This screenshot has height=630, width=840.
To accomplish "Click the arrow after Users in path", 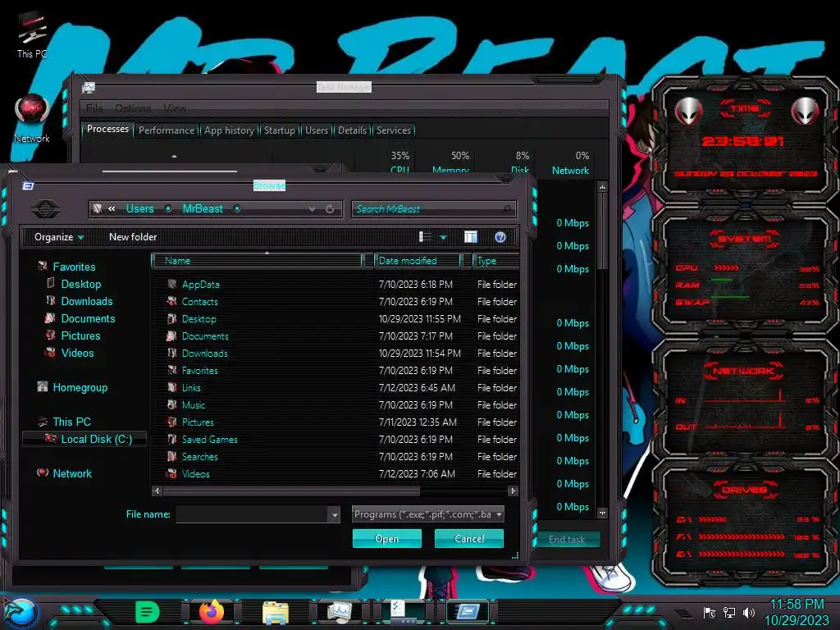I will tap(168, 208).
